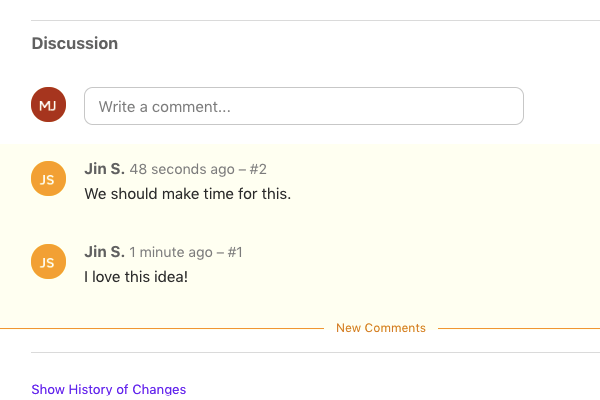Focus the Write a comment field
600x400 pixels.
(304, 106)
